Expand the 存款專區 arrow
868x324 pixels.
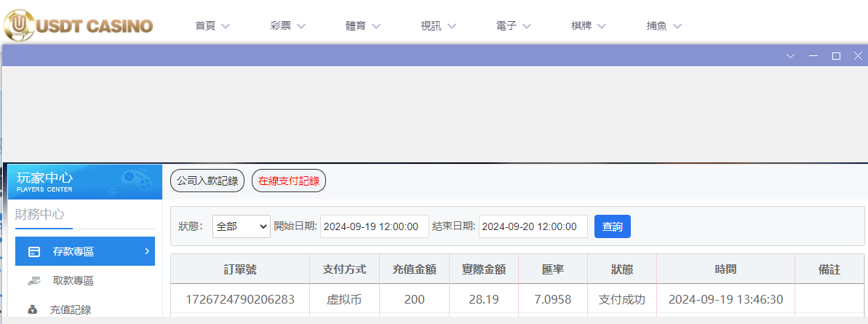point(146,251)
